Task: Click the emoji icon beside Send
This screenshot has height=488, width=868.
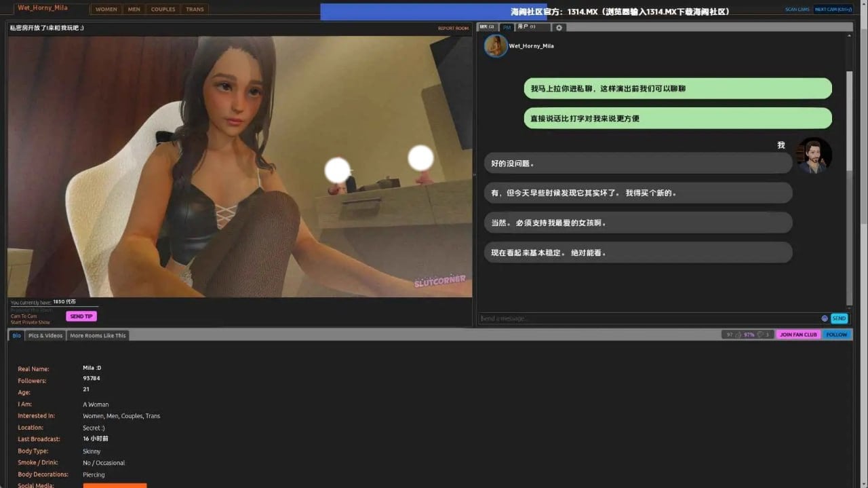Action: click(x=825, y=318)
